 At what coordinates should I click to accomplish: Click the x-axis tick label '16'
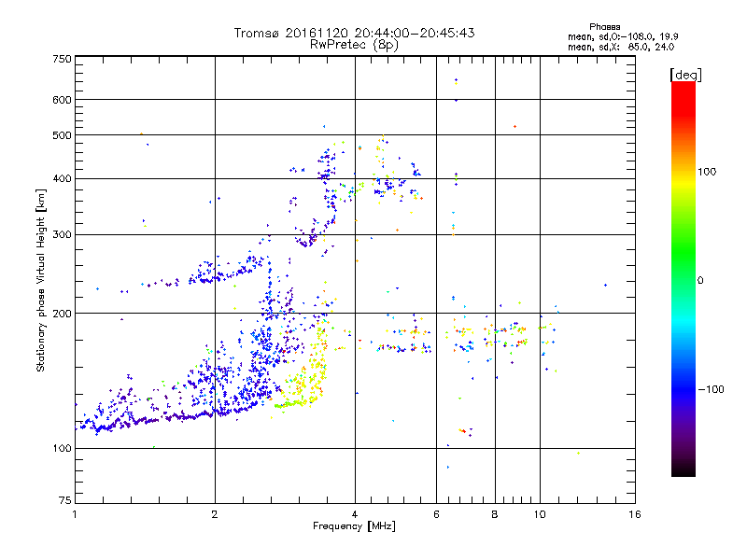pyautogui.click(x=635, y=514)
